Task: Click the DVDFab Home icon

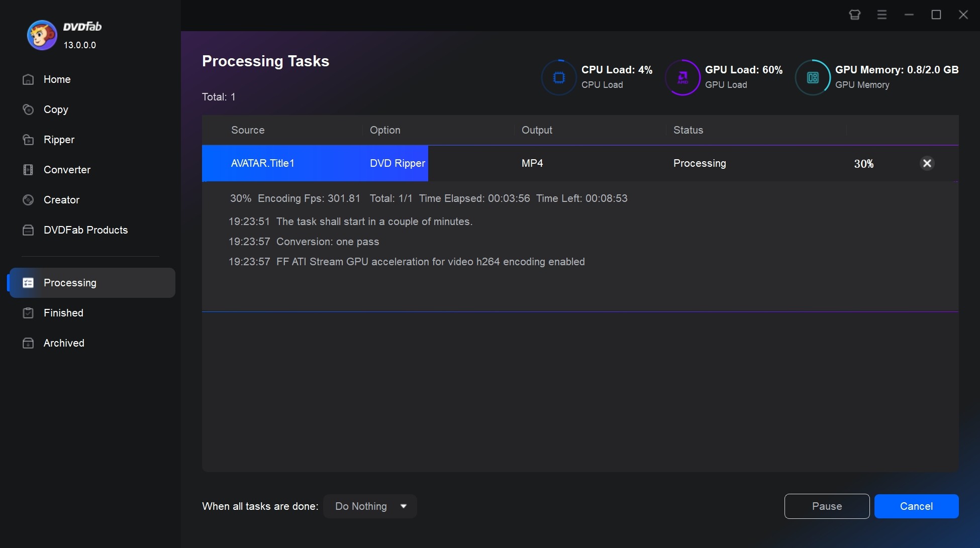Action: (x=28, y=79)
